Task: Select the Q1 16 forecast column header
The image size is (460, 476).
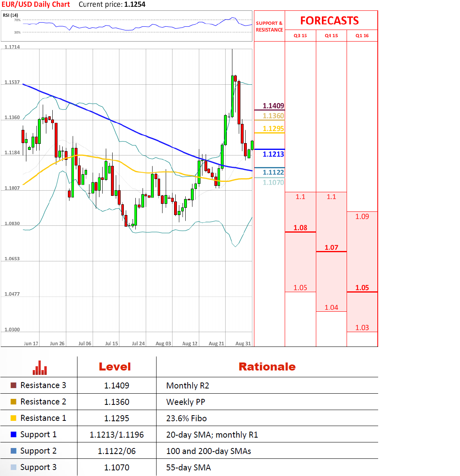Action: 362,36
